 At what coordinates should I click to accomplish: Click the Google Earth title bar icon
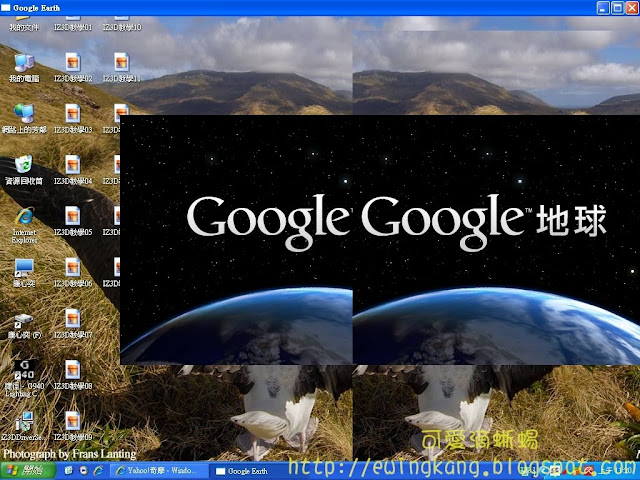[x=6, y=8]
